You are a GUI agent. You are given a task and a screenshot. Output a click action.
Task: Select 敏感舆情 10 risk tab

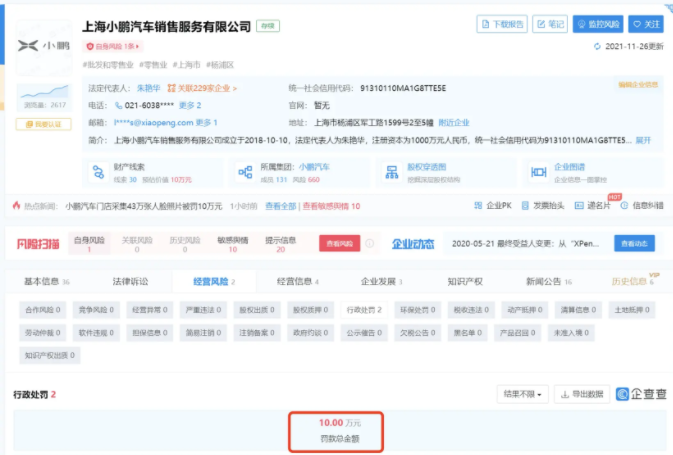[x=233, y=244]
